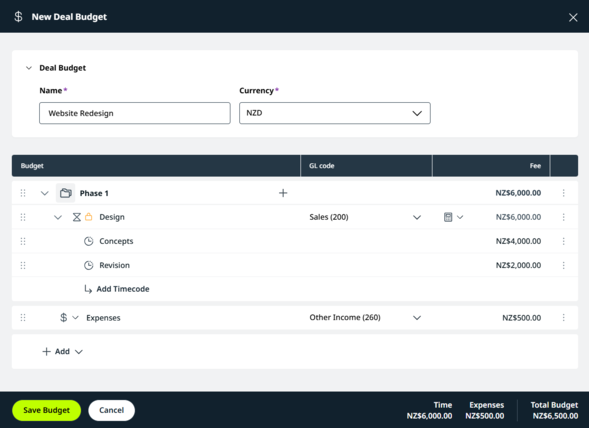This screenshot has width=589, height=428.
Task: Collapse the Phase 1 group chevron
Action: [x=44, y=193]
